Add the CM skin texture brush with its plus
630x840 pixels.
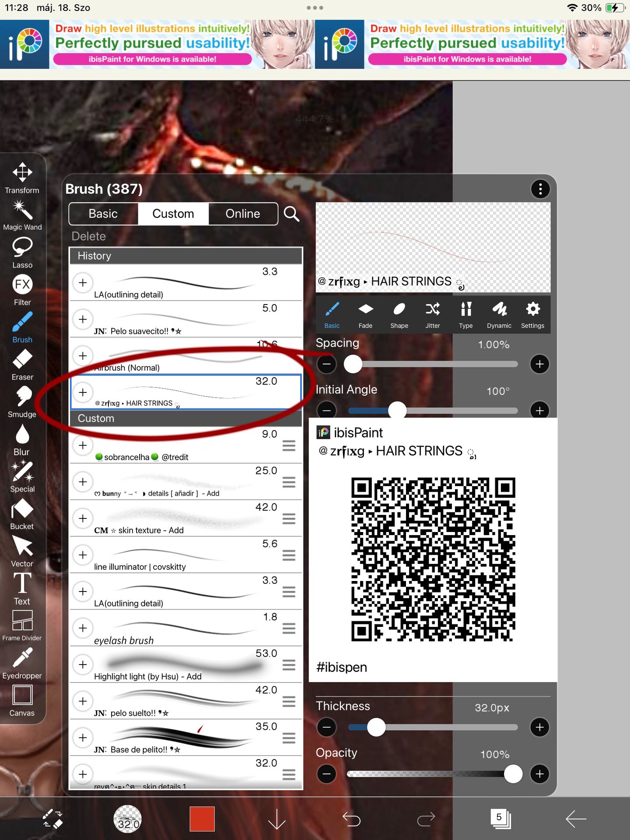[x=83, y=518]
